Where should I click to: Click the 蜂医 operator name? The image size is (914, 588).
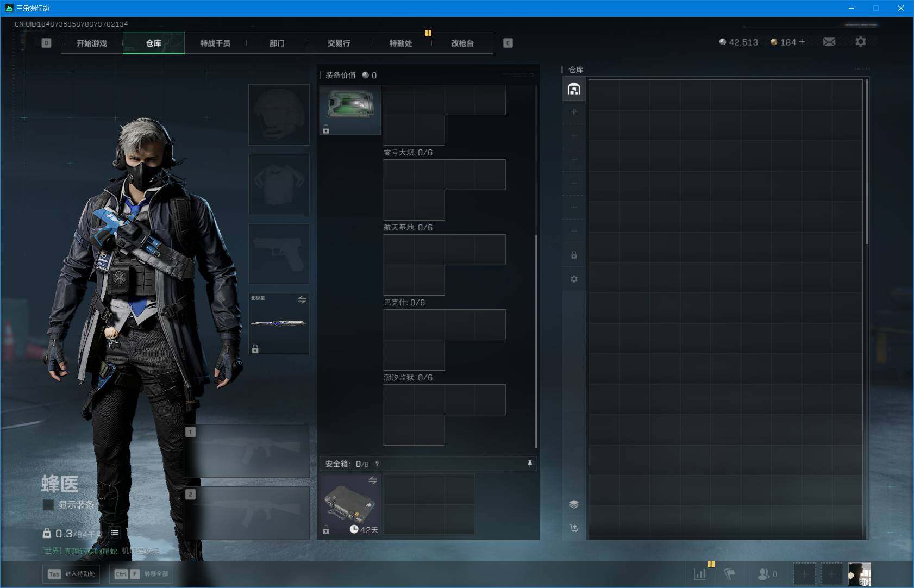click(x=60, y=484)
